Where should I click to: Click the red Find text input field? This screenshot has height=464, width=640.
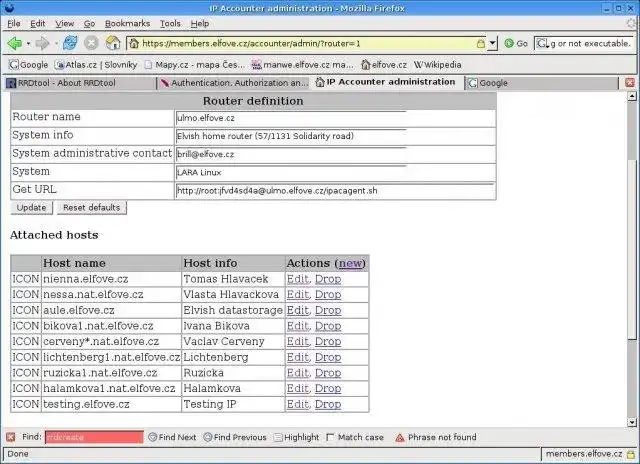pos(94,437)
